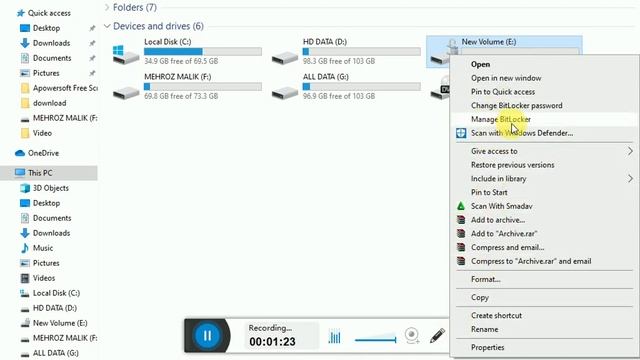The width and height of the screenshot is (640, 360).
Task: Click the Quick access star icon
Action: 20,13
